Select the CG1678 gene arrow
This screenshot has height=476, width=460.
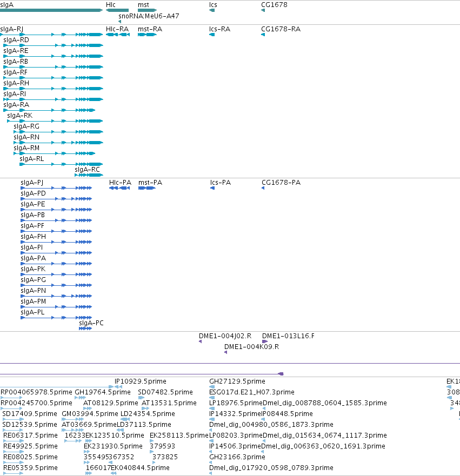[263, 10]
